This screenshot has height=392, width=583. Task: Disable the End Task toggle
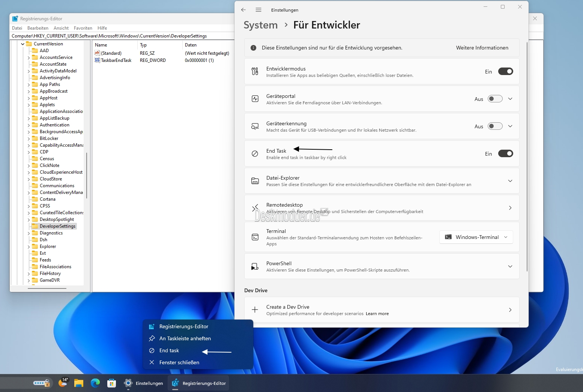pos(505,153)
